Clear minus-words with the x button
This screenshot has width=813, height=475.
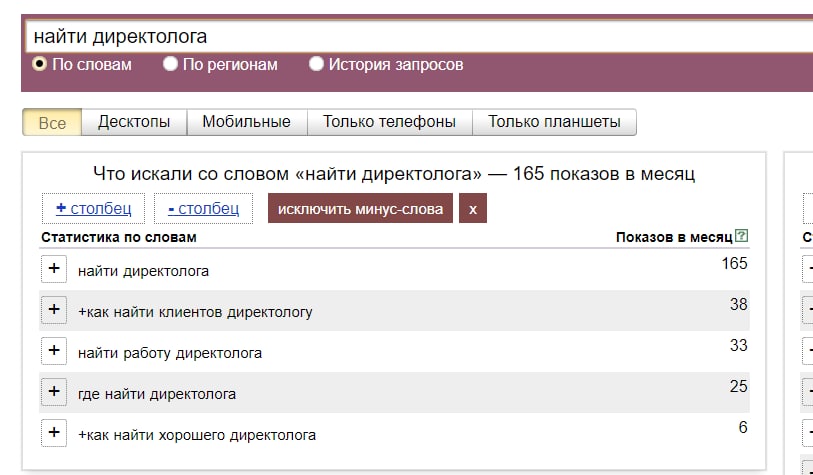473,208
